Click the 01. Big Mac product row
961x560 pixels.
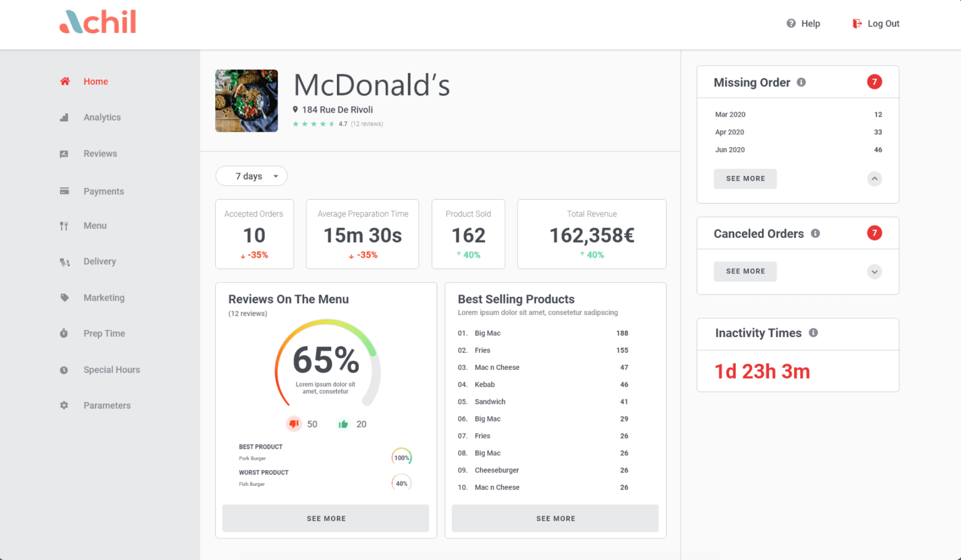pos(543,333)
